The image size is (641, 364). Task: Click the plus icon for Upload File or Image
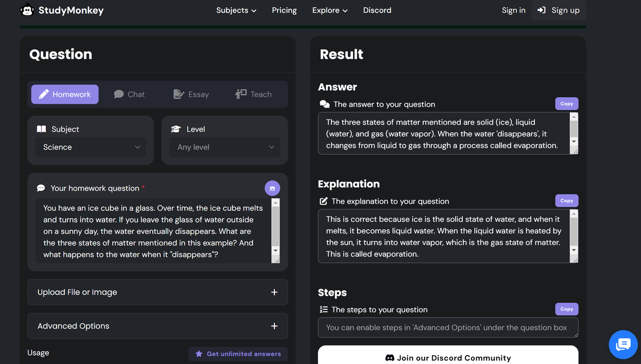pos(274,292)
